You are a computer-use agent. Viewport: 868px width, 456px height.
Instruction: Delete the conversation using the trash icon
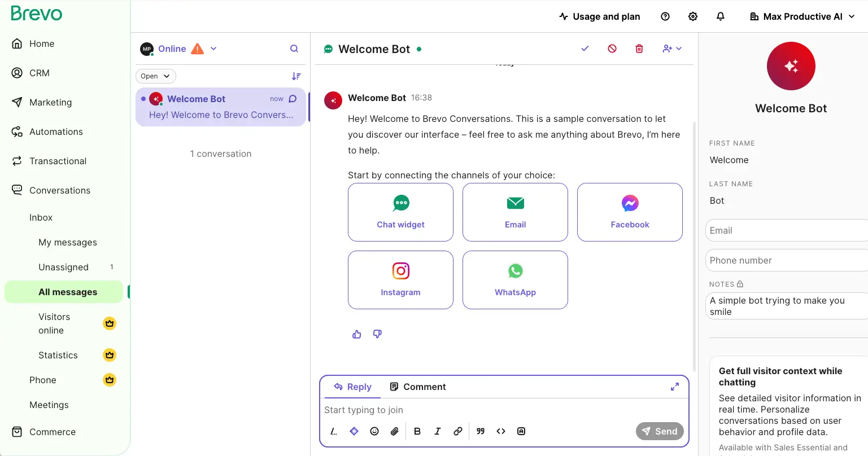(x=639, y=49)
